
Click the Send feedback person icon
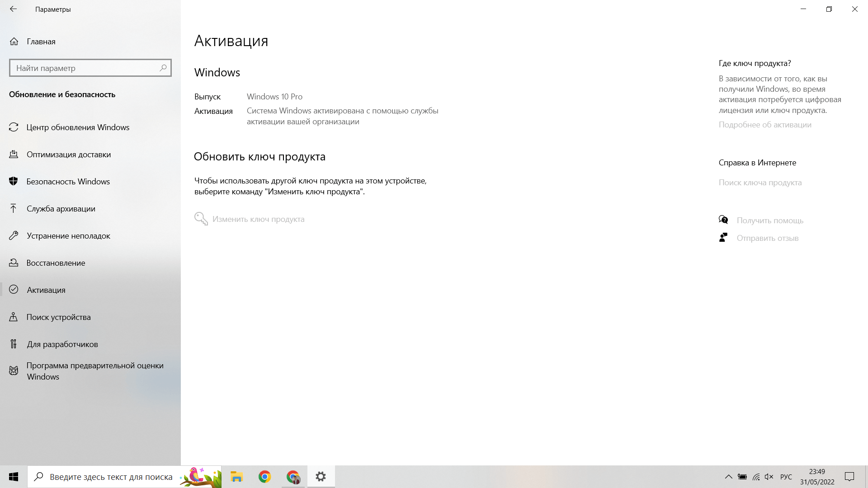click(723, 238)
